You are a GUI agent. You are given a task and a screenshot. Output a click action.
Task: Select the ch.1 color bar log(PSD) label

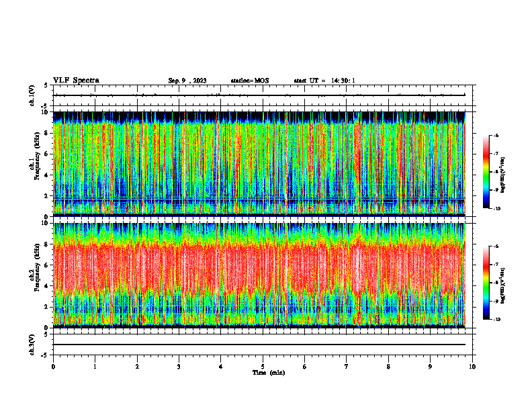503,175
